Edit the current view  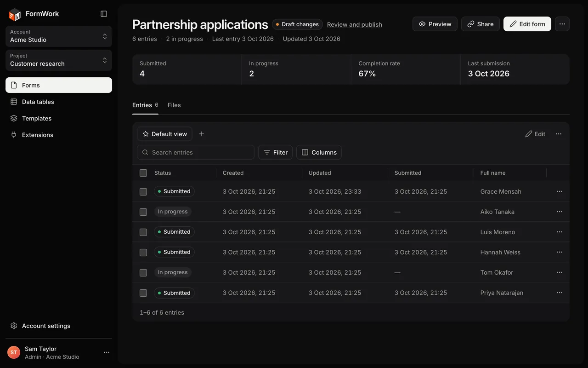click(535, 134)
